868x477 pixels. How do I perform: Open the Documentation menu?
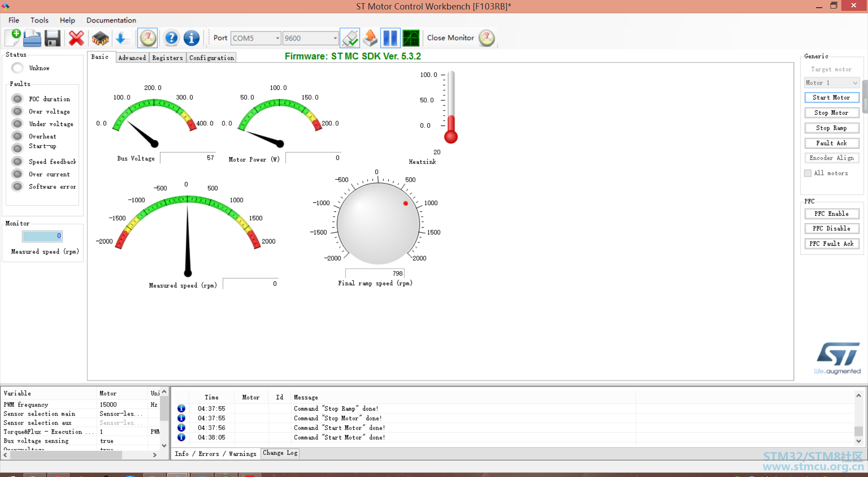pyautogui.click(x=111, y=20)
